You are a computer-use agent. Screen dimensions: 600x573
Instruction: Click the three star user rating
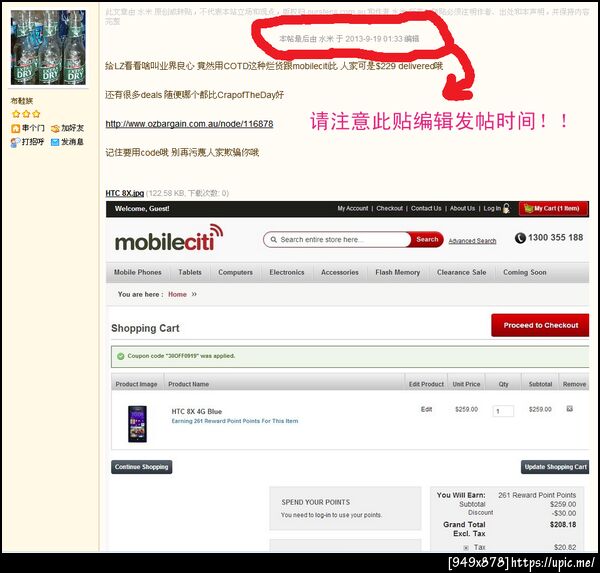(x=26, y=114)
